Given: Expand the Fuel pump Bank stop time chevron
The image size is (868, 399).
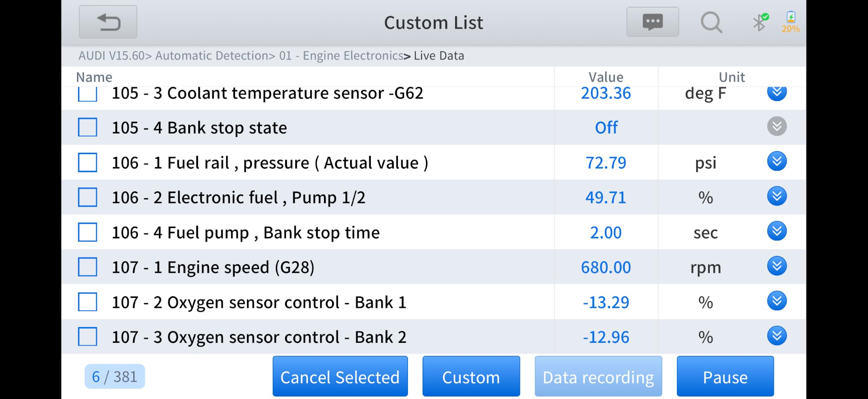Looking at the screenshot, I should click(x=777, y=231).
